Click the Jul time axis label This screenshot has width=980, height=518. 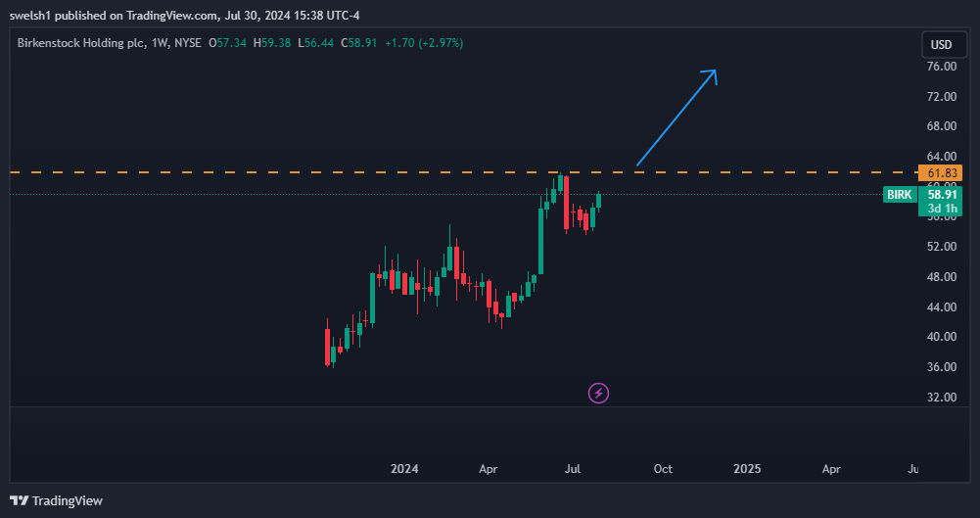tap(573, 469)
